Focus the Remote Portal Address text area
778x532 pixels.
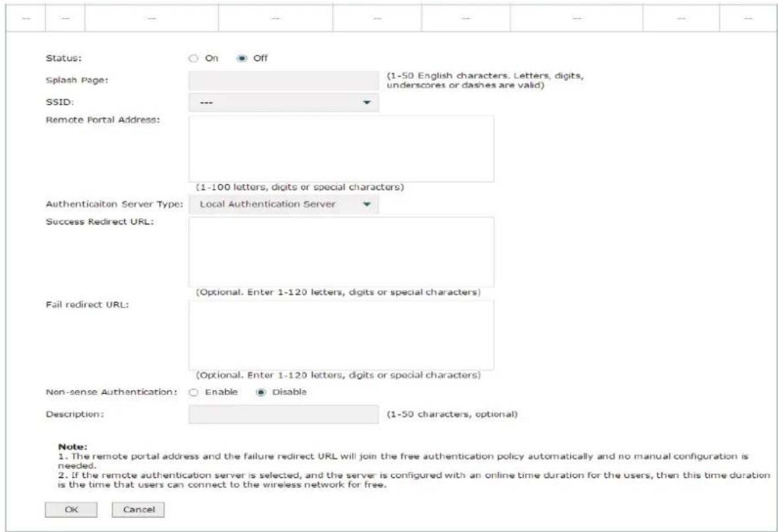[x=342, y=149]
